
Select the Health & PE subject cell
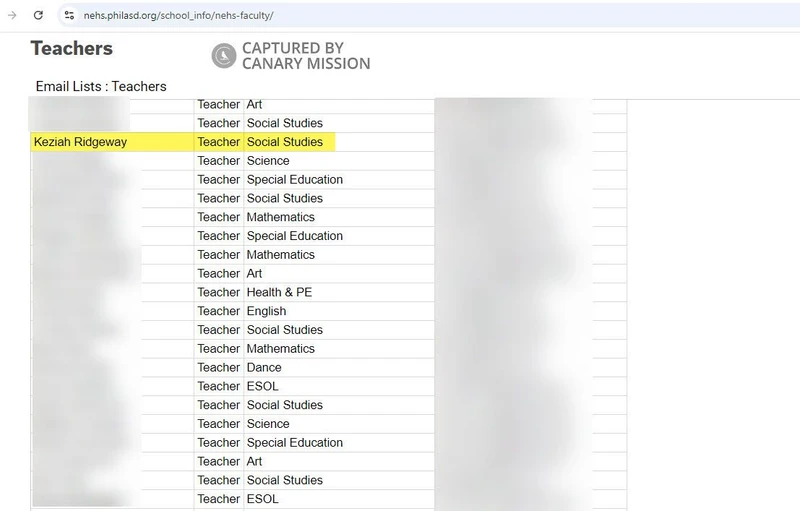pyautogui.click(x=281, y=292)
